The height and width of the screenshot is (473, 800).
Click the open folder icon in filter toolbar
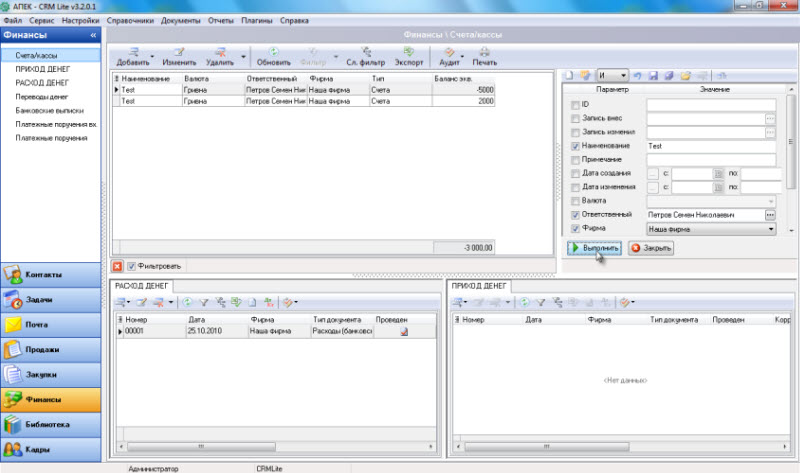(x=685, y=76)
